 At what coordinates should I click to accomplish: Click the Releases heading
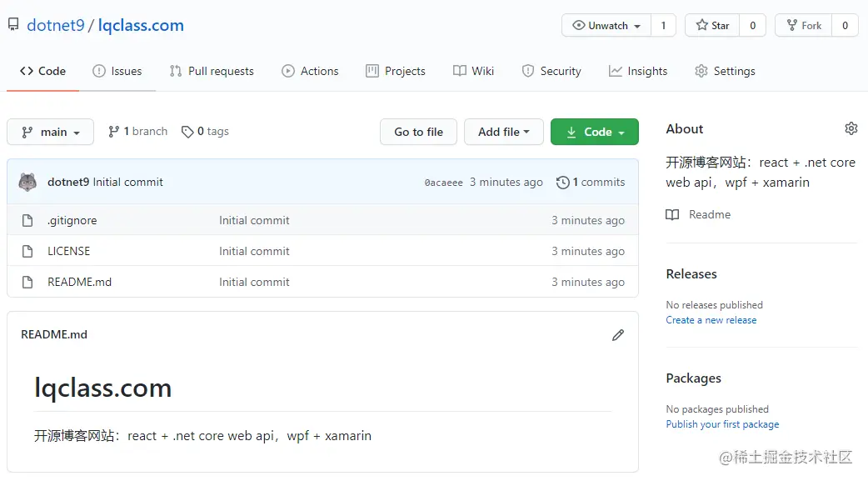pos(691,273)
